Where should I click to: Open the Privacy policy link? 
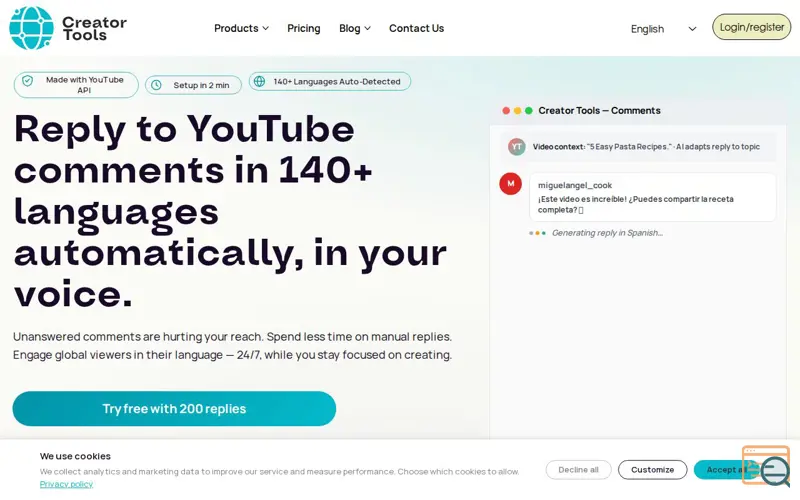point(66,484)
